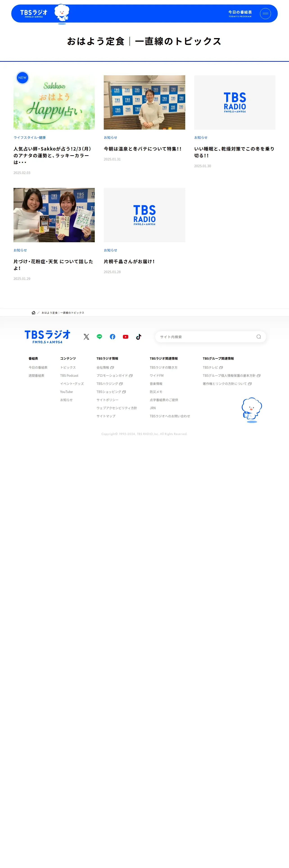The height and width of the screenshot is (868, 289).
Task: Click お知らせ tag under the 2025.01.31 article
Action: tap(110, 137)
